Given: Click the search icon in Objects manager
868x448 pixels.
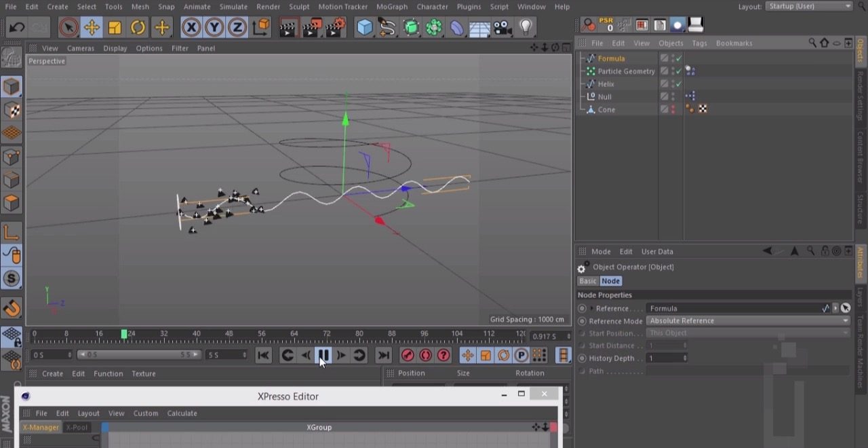Looking at the screenshot, I should pos(812,43).
